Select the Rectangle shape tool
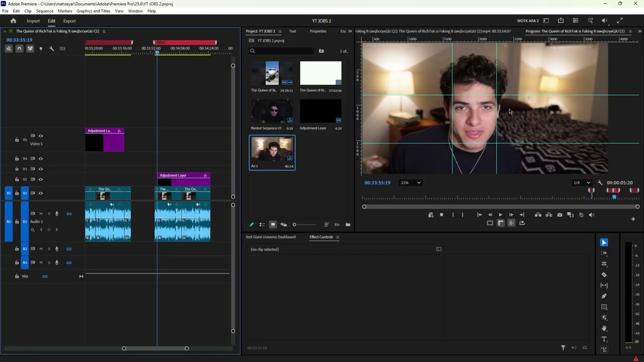Image resolution: width=644 pixels, height=362 pixels. pyautogui.click(x=604, y=307)
